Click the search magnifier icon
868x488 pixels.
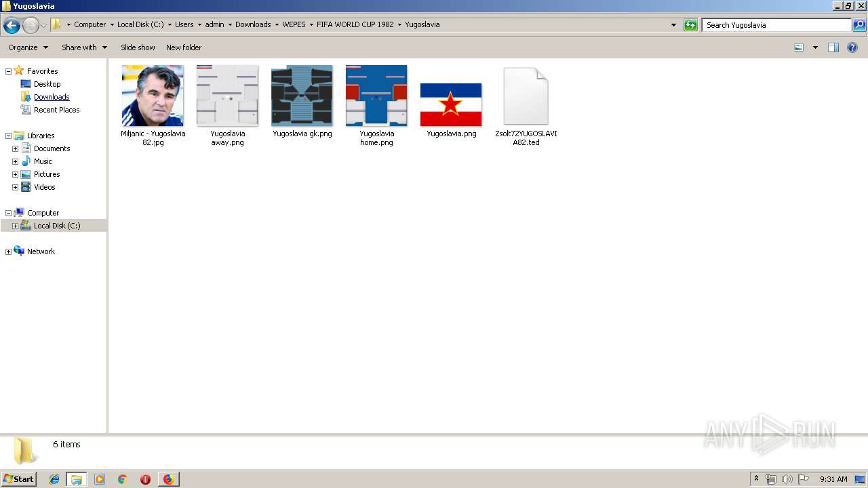click(x=859, y=25)
